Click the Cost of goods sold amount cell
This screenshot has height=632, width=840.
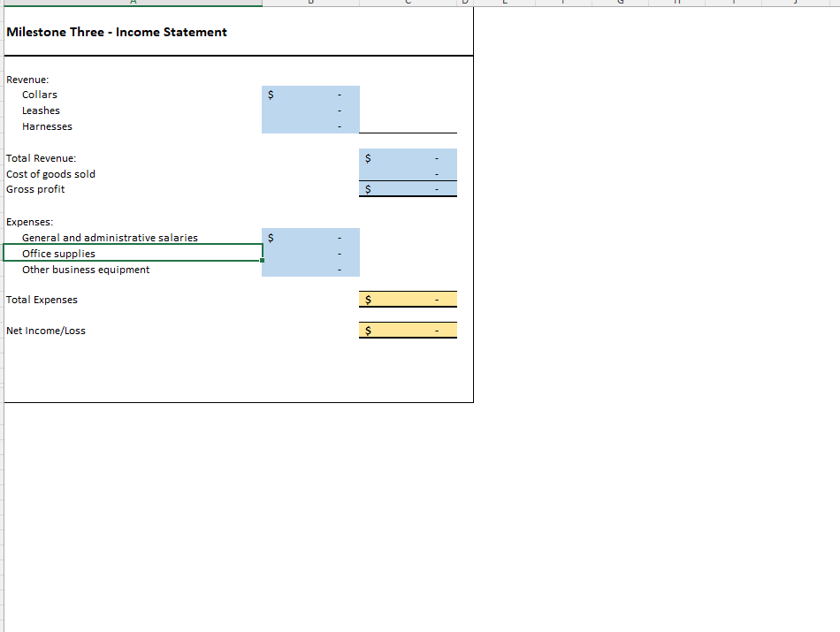(x=408, y=173)
